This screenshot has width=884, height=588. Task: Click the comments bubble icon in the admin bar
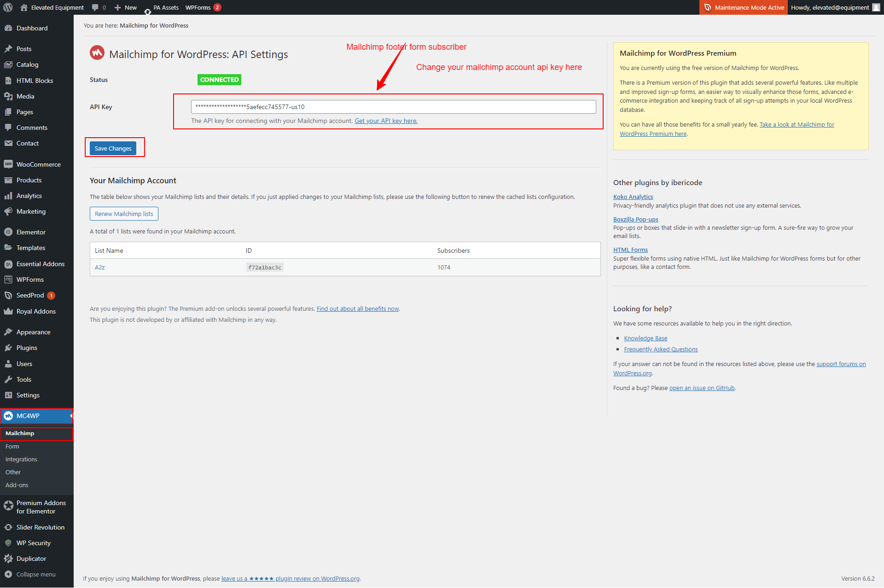click(95, 7)
